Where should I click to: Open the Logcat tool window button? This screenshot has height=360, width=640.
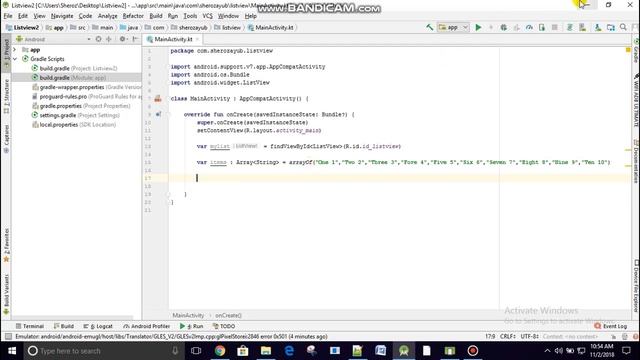[x=98, y=326]
